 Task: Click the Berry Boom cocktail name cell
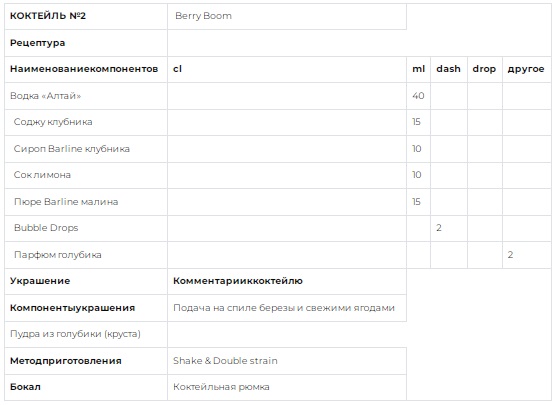tap(287, 16)
